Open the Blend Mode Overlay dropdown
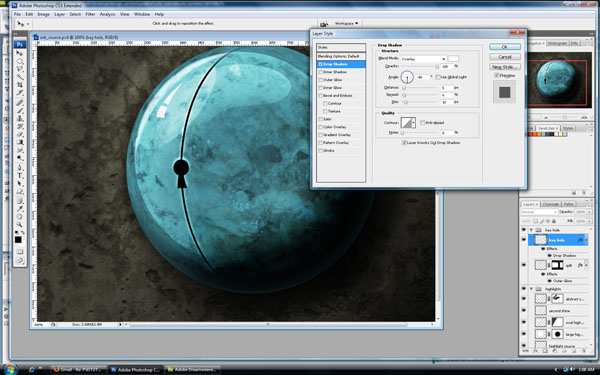600x375 pixels. tap(424, 59)
